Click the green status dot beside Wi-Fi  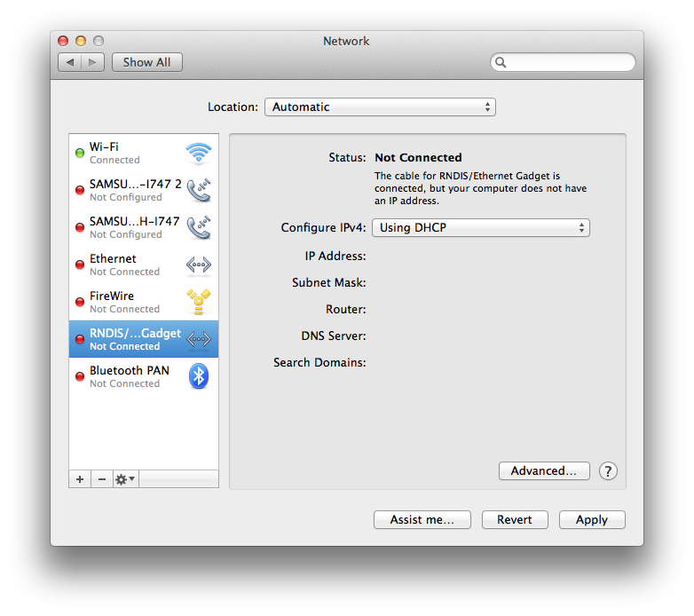point(80,154)
